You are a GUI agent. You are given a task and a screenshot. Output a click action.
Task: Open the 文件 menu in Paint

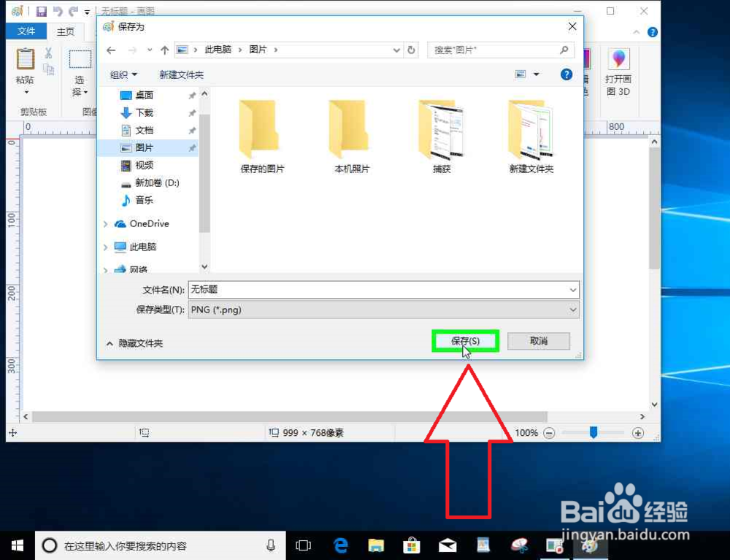coord(26,31)
